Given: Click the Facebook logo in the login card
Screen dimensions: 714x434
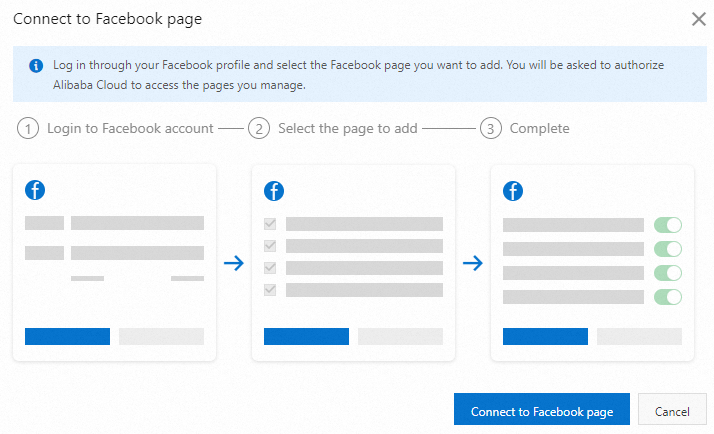Looking at the screenshot, I should pos(35,190).
